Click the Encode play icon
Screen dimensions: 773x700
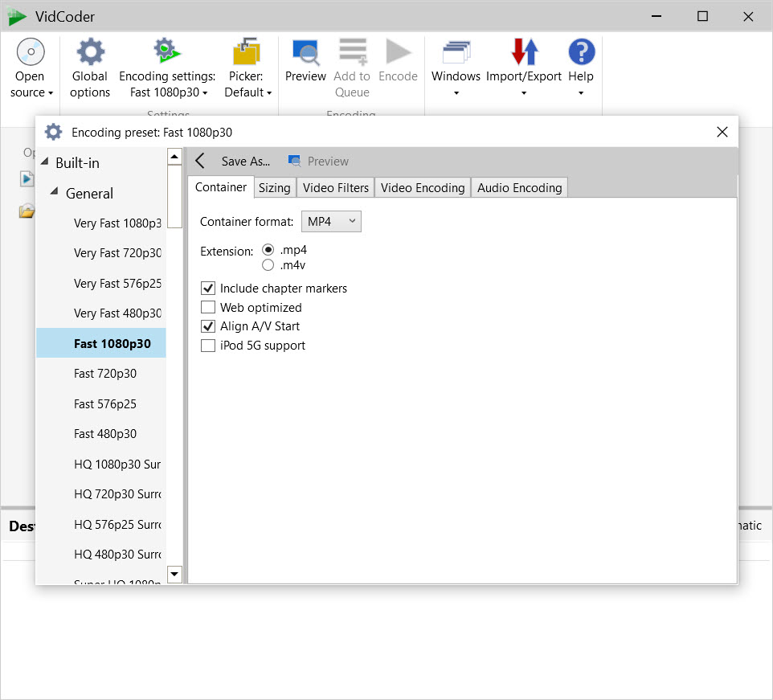(399, 51)
